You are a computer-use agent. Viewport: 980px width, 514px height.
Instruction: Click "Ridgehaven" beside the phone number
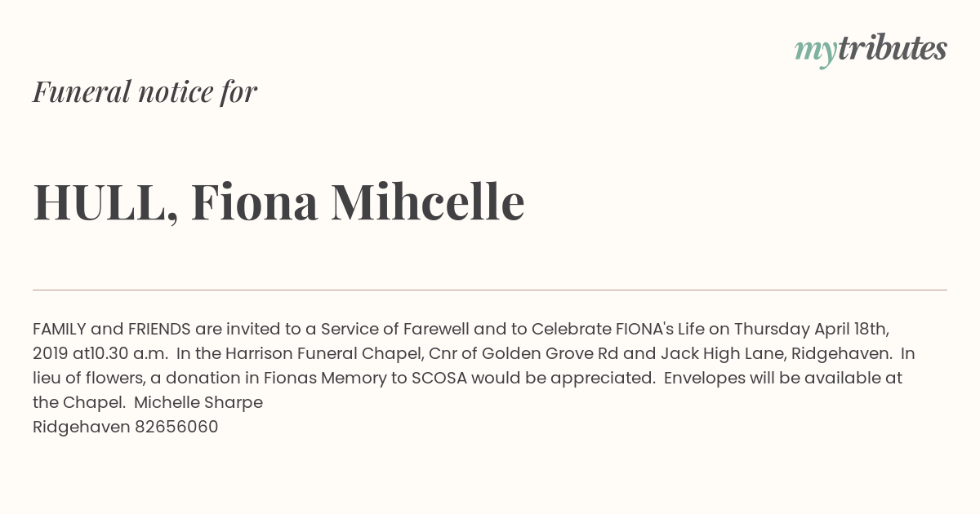(82, 428)
